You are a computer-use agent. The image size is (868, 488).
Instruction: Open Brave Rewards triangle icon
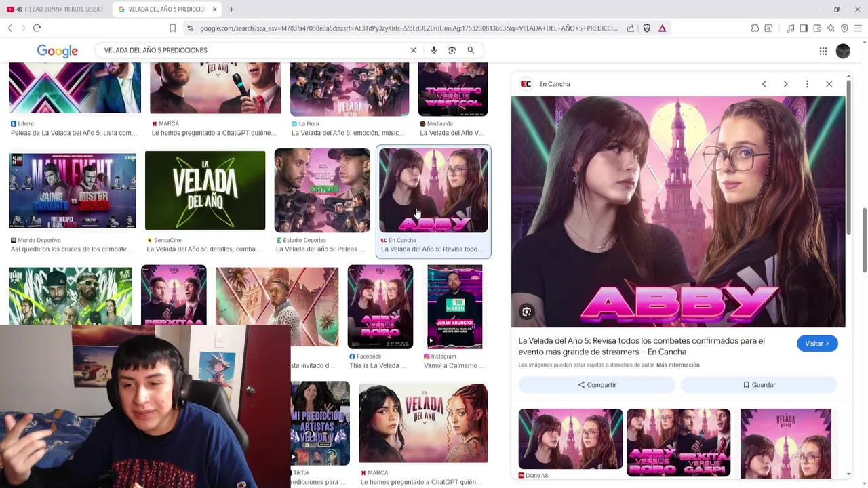pos(662,28)
